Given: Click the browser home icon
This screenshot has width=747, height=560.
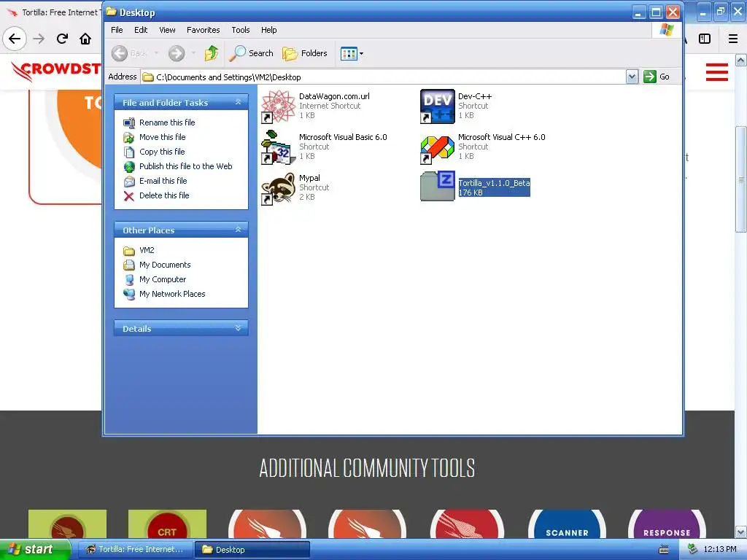Looking at the screenshot, I should coord(85,39).
